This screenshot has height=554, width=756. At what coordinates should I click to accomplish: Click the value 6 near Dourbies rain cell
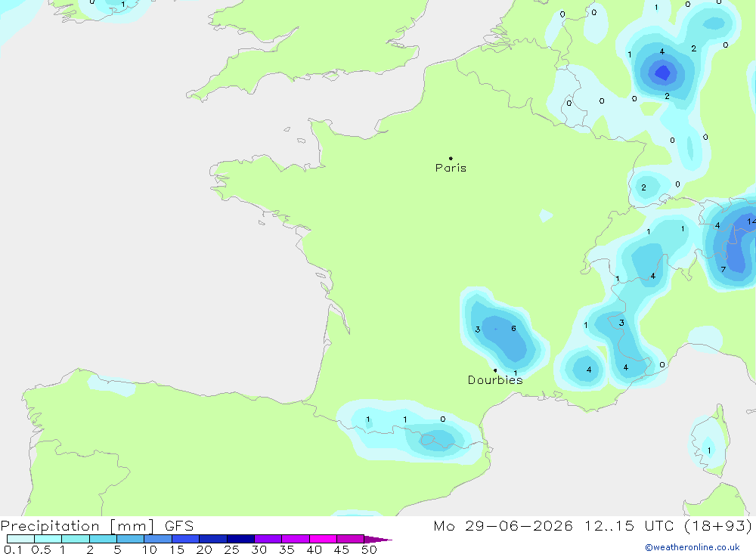point(513,328)
